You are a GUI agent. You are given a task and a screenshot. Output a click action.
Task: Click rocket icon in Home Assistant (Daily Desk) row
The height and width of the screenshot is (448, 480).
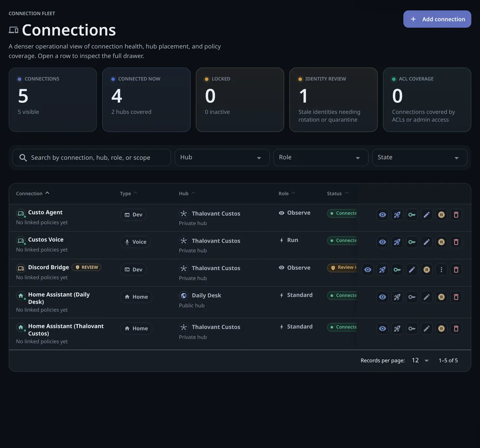click(x=397, y=297)
